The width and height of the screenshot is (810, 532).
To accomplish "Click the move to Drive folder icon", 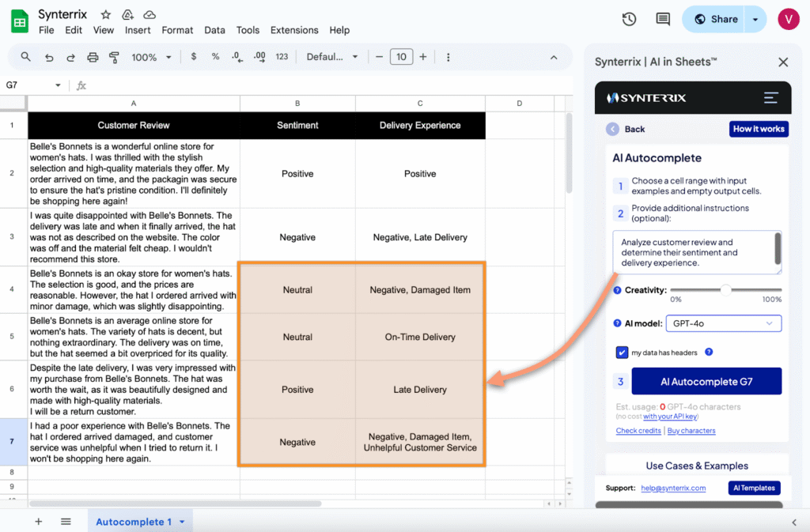I will point(127,14).
